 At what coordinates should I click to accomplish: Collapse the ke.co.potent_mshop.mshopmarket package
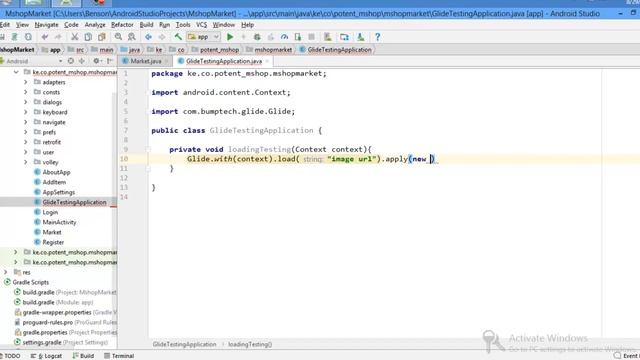(x=16, y=72)
